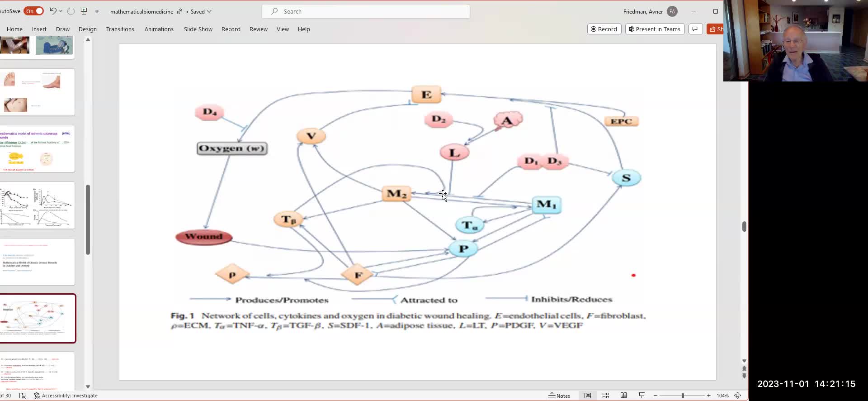Screen dimensions: 868x401
Task: Click the Undo arrow icon
Action: pyautogui.click(x=53, y=11)
